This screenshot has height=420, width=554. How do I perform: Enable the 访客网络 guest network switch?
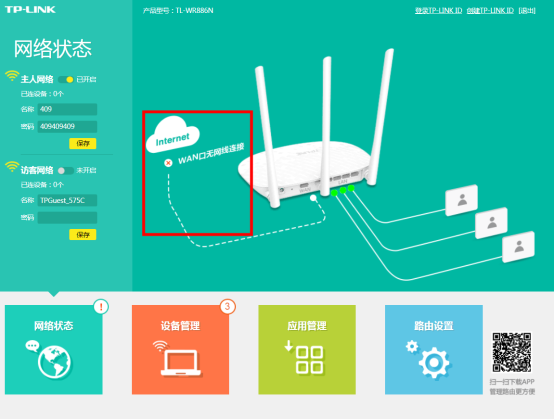coord(66,171)
